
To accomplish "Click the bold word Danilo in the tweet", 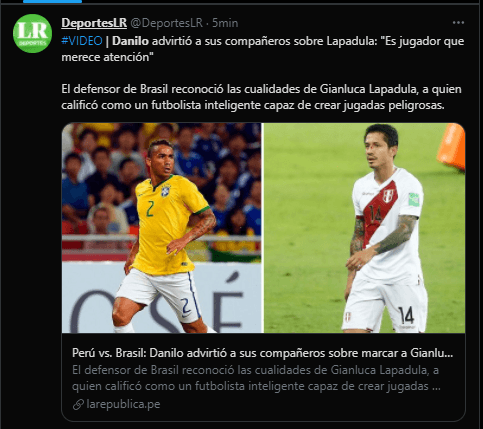I will pos(130,41).
